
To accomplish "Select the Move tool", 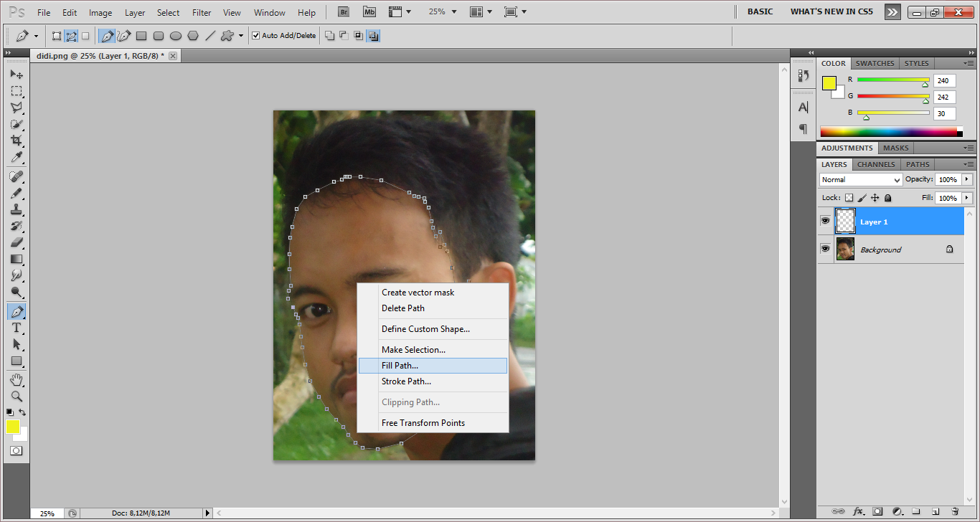I will (16, 75).
